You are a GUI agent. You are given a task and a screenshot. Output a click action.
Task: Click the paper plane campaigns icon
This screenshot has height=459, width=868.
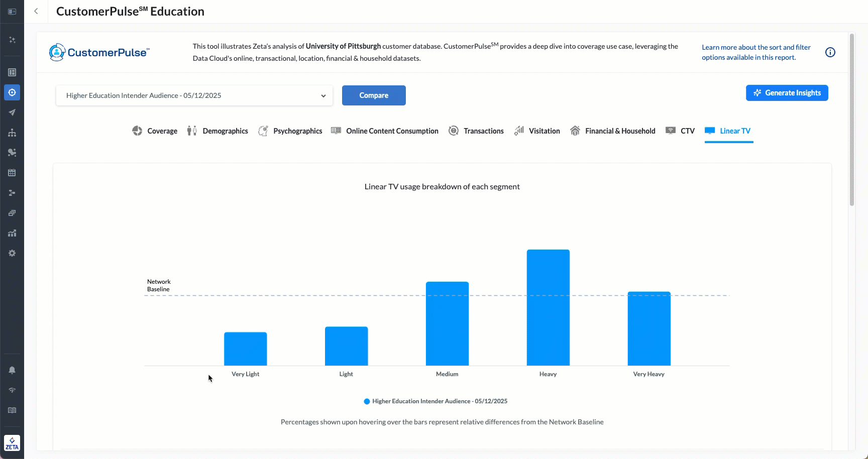click(x=12, y=112)
